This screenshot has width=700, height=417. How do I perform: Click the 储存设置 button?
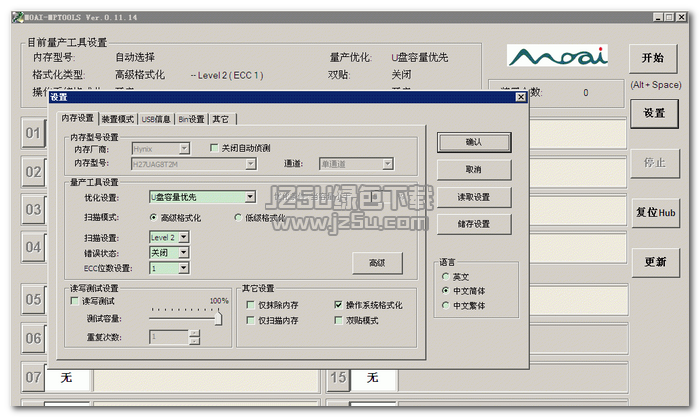[x=474, y=224]
